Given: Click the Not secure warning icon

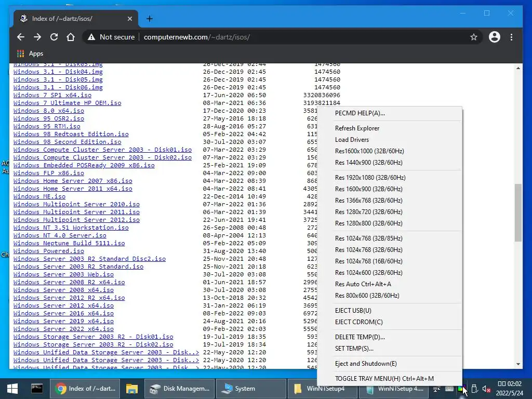Looking at the screenshot, I should pos(91,37).
